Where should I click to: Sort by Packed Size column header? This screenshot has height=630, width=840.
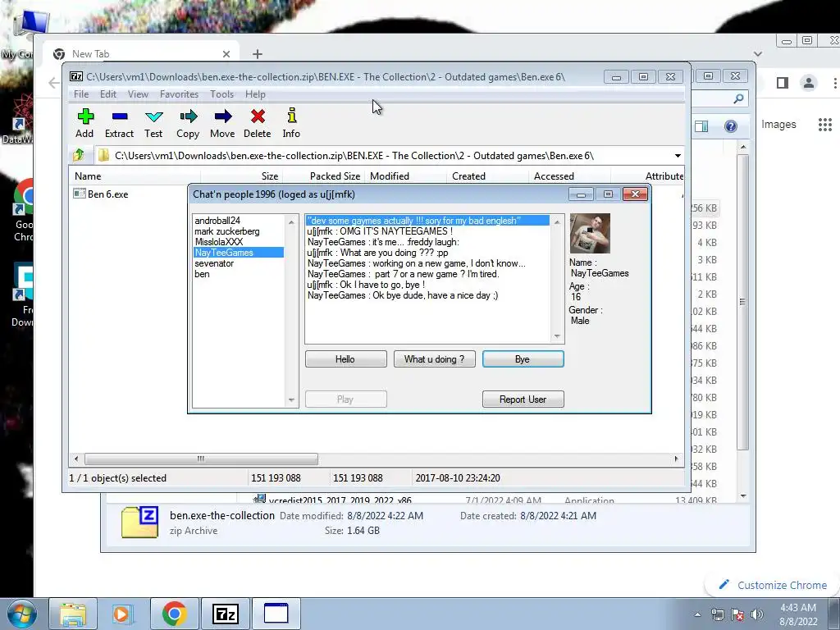(323, 176)
